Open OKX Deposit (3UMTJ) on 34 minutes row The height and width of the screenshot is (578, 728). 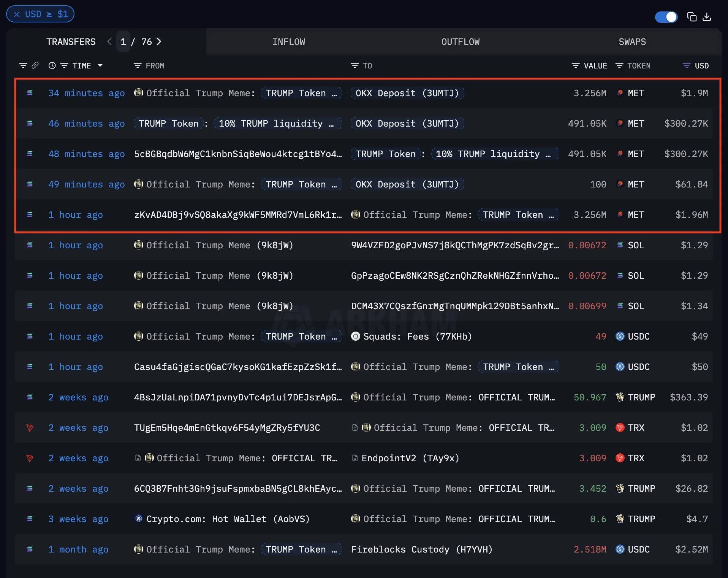[407, 93]
